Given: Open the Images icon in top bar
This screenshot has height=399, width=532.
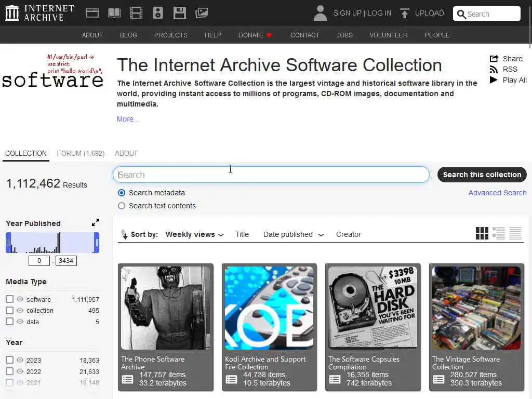Looking at the screenshot, I should pyautogui.click(x=202, y=13).
